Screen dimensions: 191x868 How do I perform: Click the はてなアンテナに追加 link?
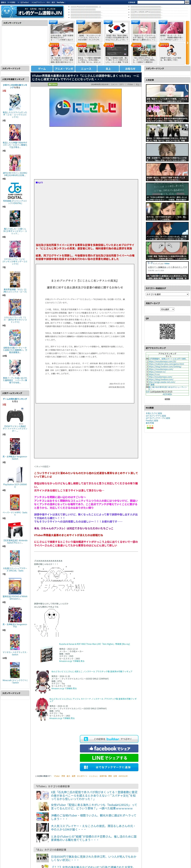point(156,416)
